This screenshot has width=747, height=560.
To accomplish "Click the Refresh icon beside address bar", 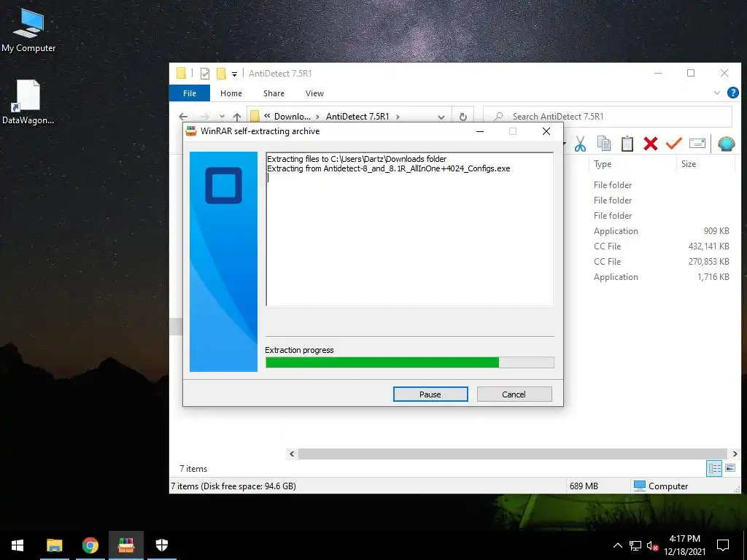I will click(462, 117).
